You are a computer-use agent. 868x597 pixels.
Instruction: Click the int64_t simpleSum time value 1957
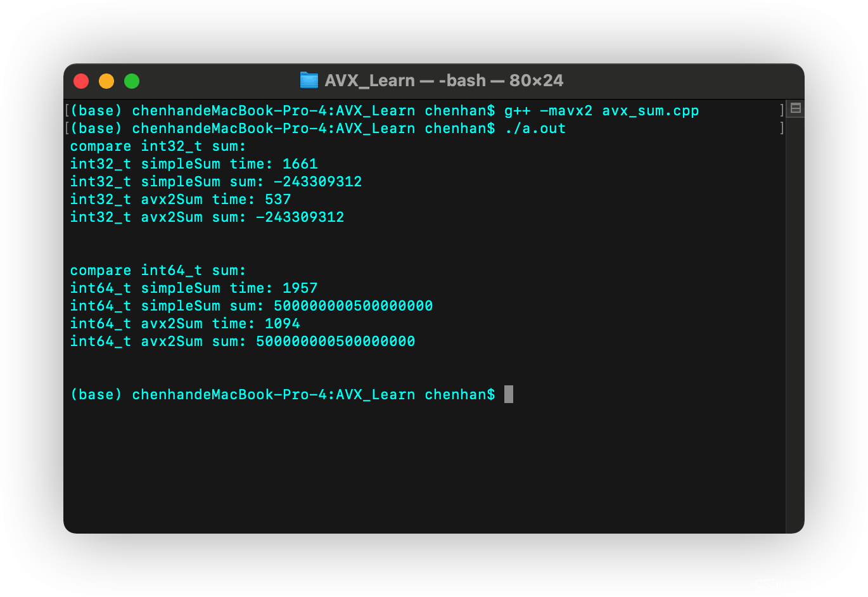tap(300, 288)
